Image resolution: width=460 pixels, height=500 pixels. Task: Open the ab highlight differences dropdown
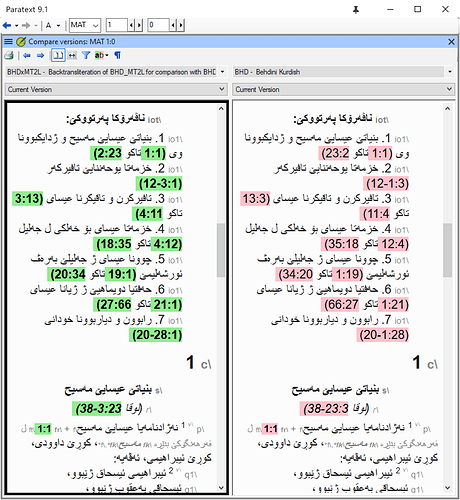click(101, 55)
